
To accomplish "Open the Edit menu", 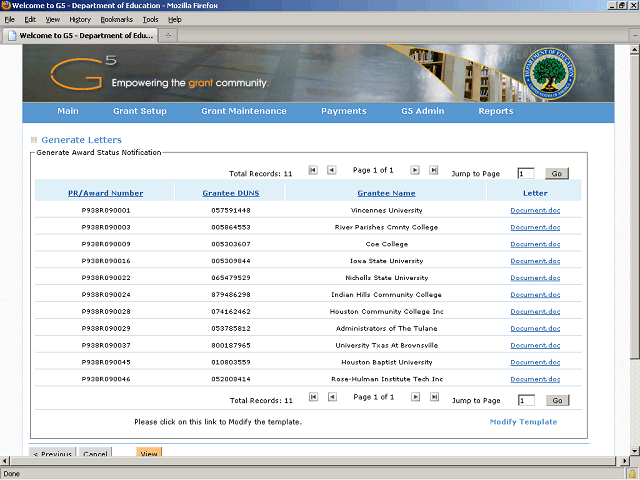I will pyautogui.click(x=30, y=20).
